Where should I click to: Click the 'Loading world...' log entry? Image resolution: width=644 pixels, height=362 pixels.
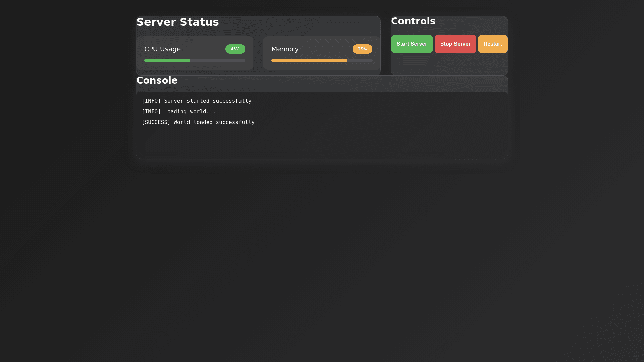click(x=178, y=112)
